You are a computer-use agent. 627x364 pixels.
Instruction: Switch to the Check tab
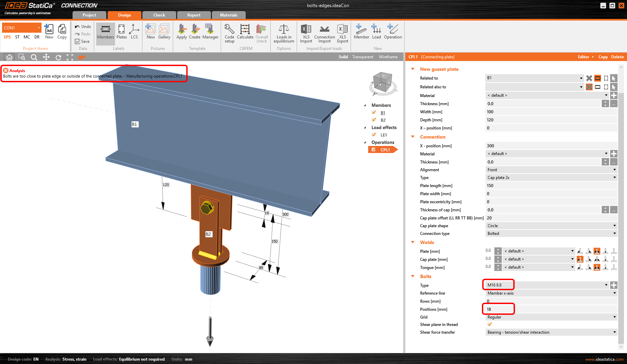tap(159, 15)
